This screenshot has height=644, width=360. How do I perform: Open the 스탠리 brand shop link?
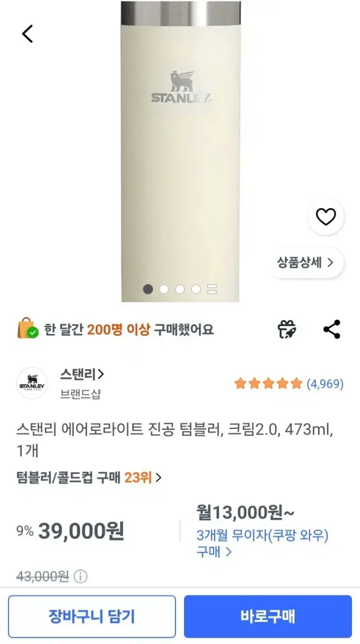(x=82, y=374)
